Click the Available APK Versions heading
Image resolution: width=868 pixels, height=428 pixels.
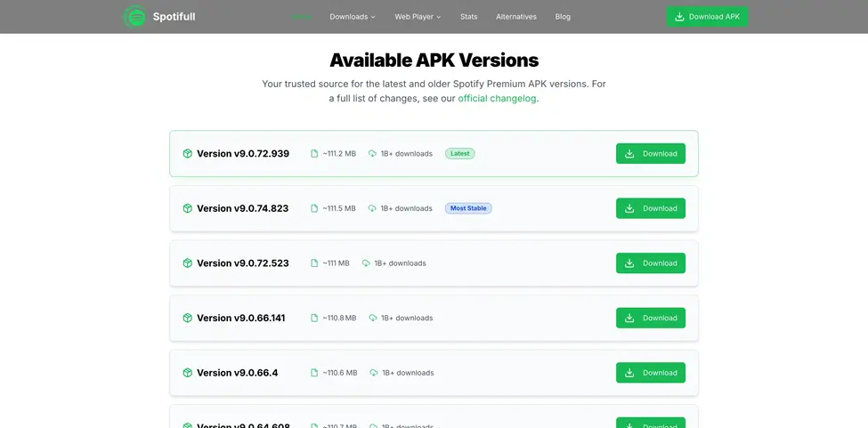point(434,60)
